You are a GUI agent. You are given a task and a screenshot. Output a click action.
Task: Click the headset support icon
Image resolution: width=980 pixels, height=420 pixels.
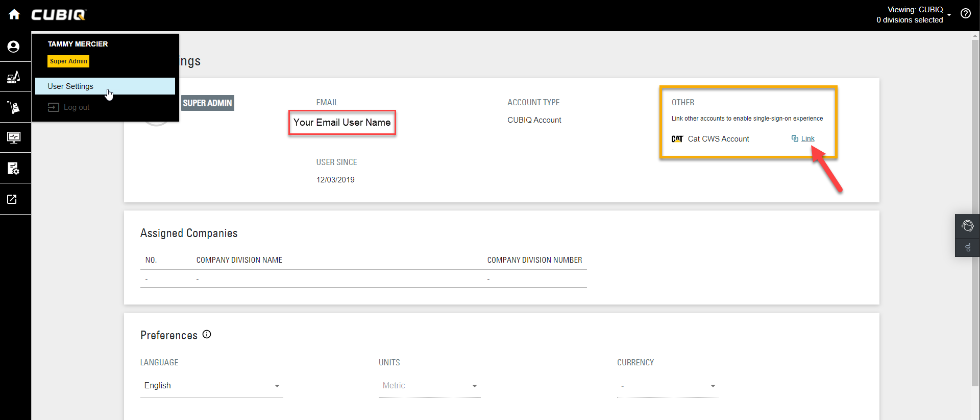click(x=967, y=226)
